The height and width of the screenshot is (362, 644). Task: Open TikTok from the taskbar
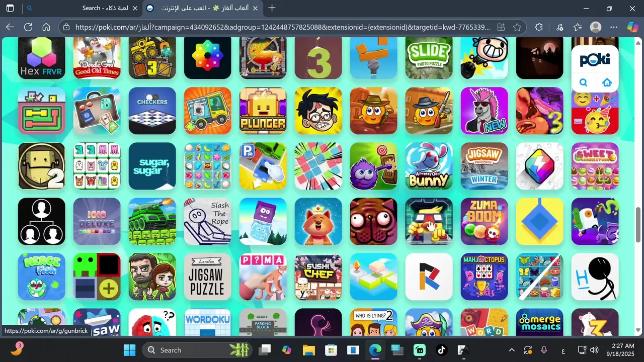[x=442, y=350]
